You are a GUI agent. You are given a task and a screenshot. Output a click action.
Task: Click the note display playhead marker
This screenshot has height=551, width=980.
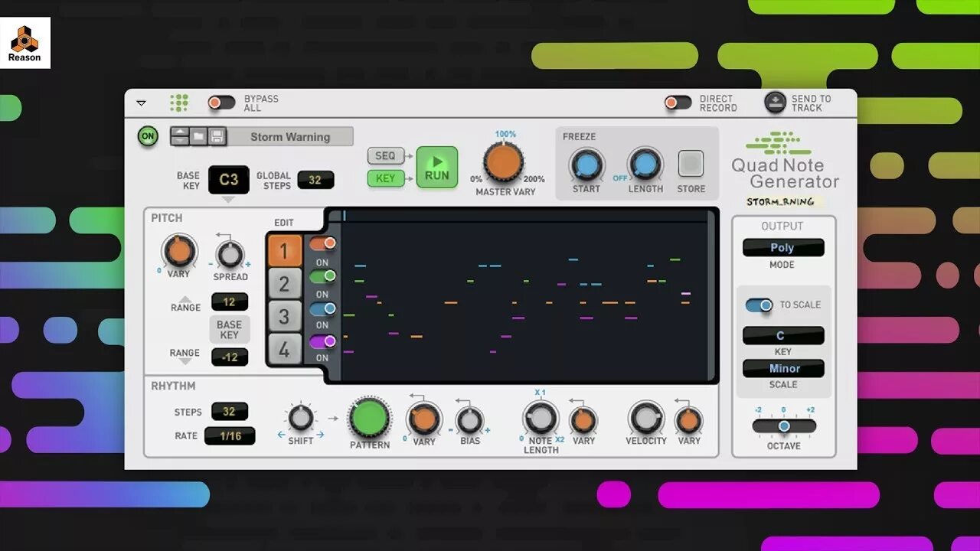[345, 217]
